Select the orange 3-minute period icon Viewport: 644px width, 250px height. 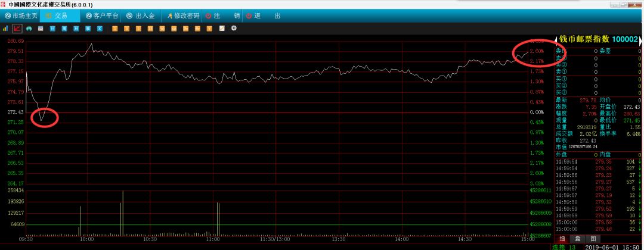tap(127, 29)
